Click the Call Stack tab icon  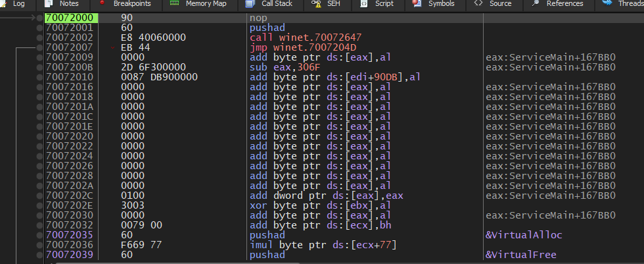coord(250,3)
